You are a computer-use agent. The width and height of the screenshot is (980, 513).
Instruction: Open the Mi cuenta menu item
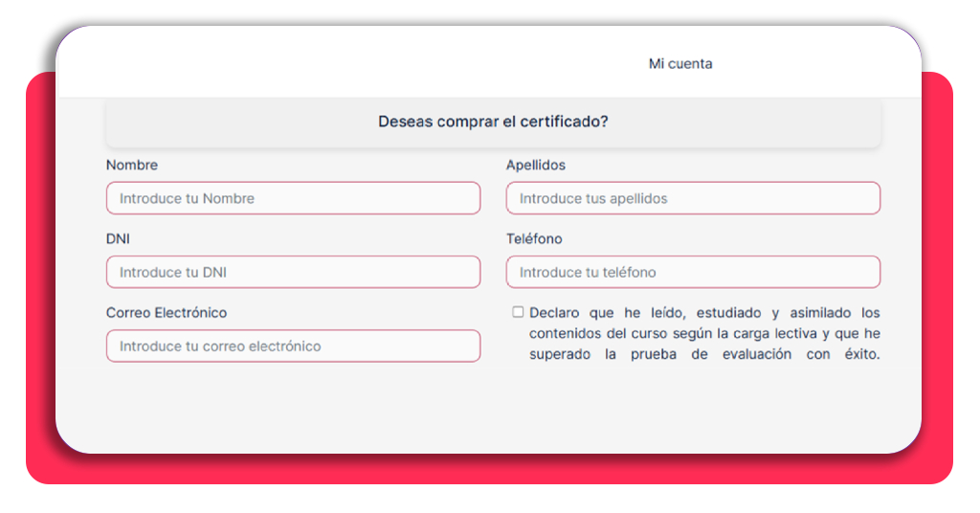point(680,64)
